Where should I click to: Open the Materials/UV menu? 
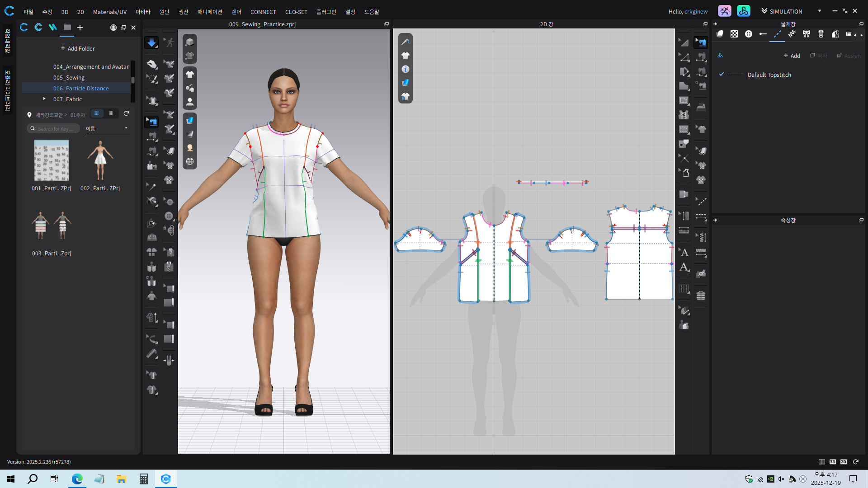pos(109,12)
